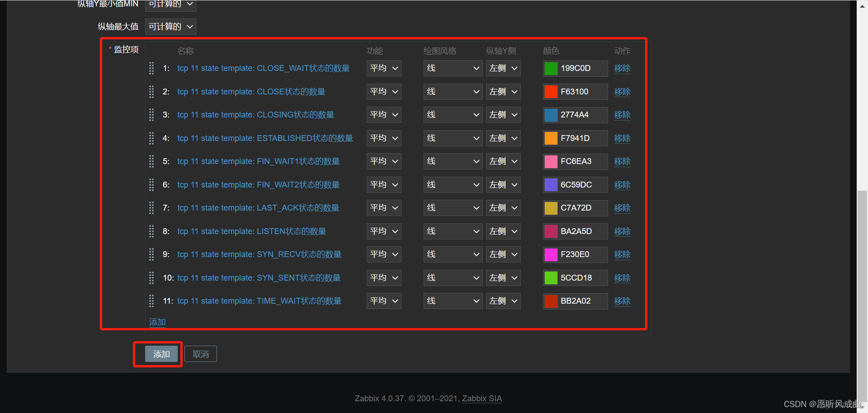
Task: Pick blue color swatch 2774A4
Action: 551,115
